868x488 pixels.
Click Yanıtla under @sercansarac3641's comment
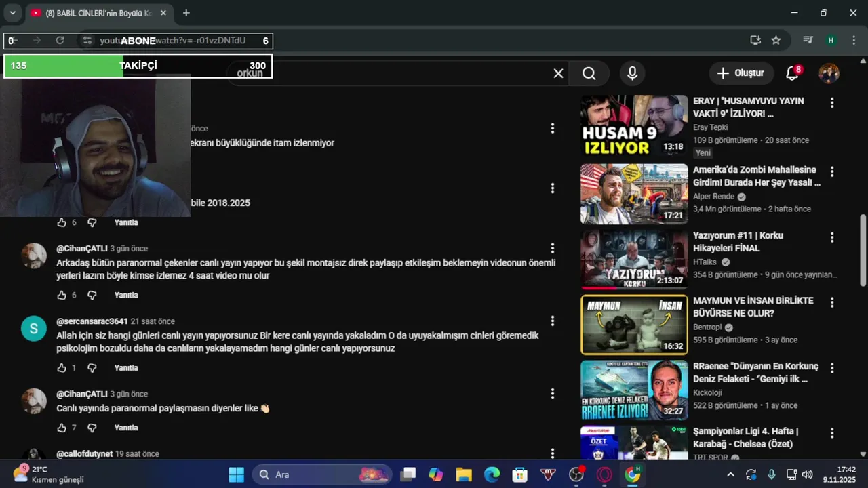126,368
